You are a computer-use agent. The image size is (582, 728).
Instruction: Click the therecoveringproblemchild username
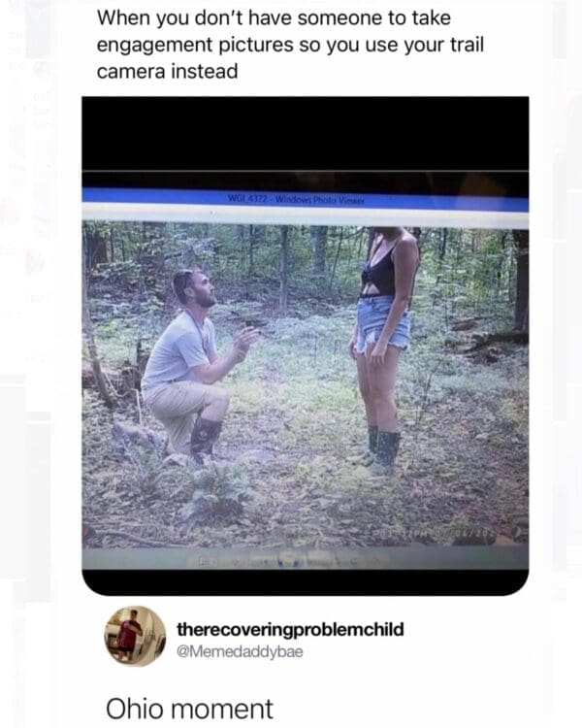[x=290, y=630]
